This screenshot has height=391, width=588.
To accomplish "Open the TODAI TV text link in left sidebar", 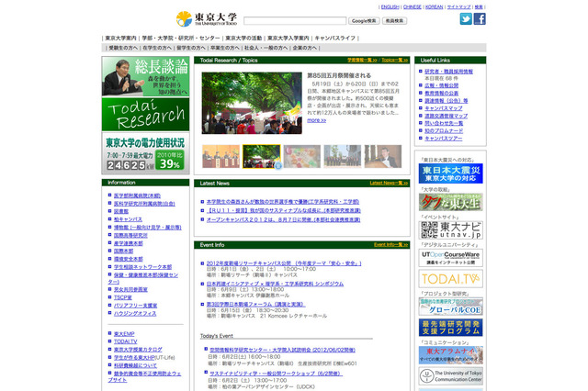I will pyautogui.click(x=125, y=341).
